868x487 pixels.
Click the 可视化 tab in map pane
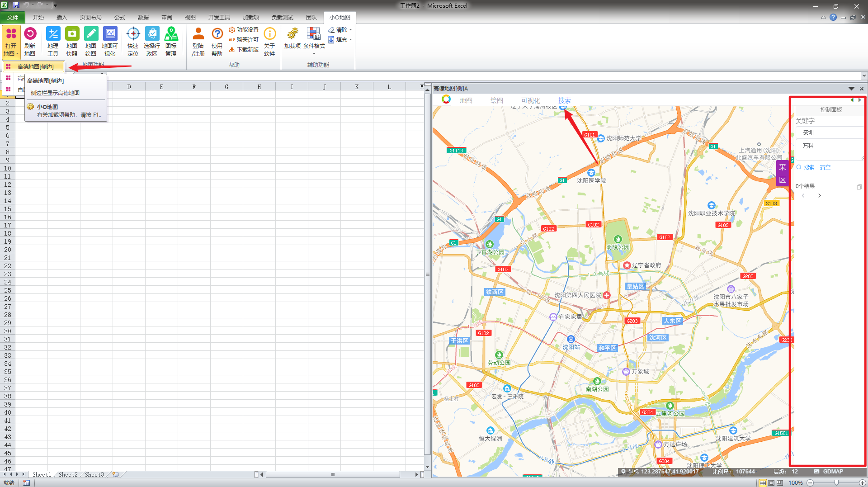[x=531, y=100]
